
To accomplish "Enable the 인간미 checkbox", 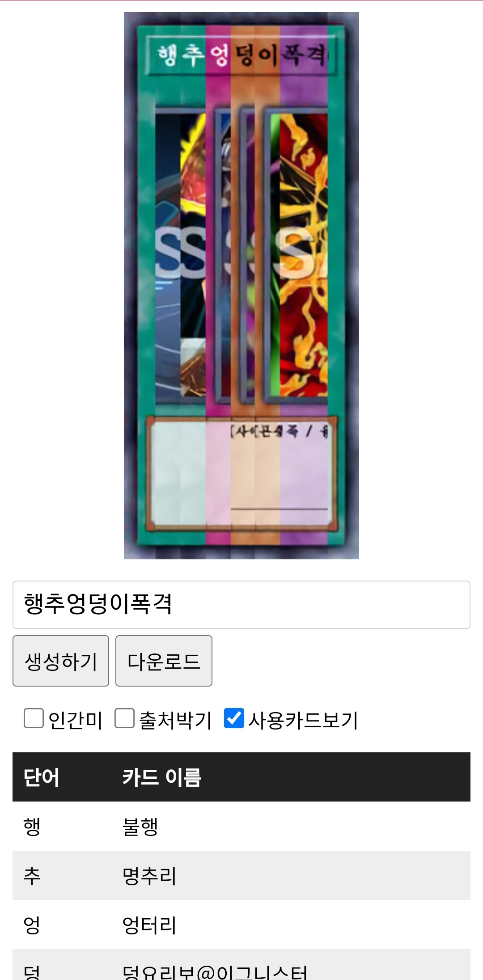I will point(34,718).
